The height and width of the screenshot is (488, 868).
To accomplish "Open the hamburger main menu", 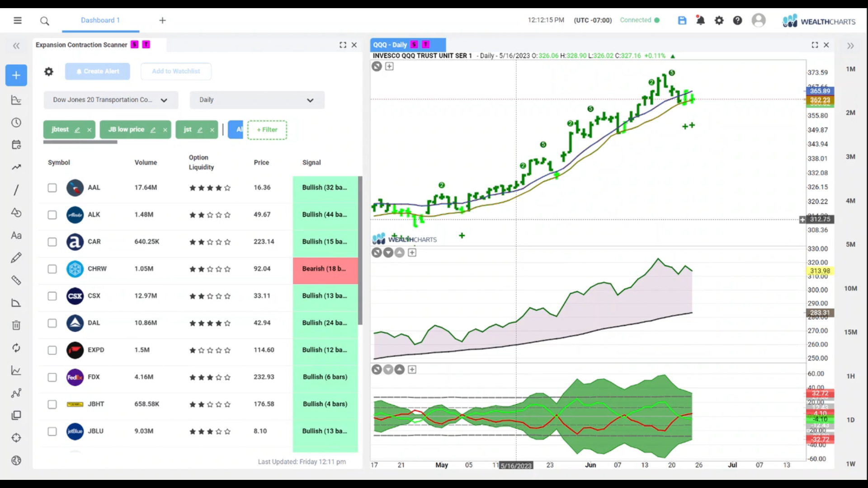I will click(18, 20).
